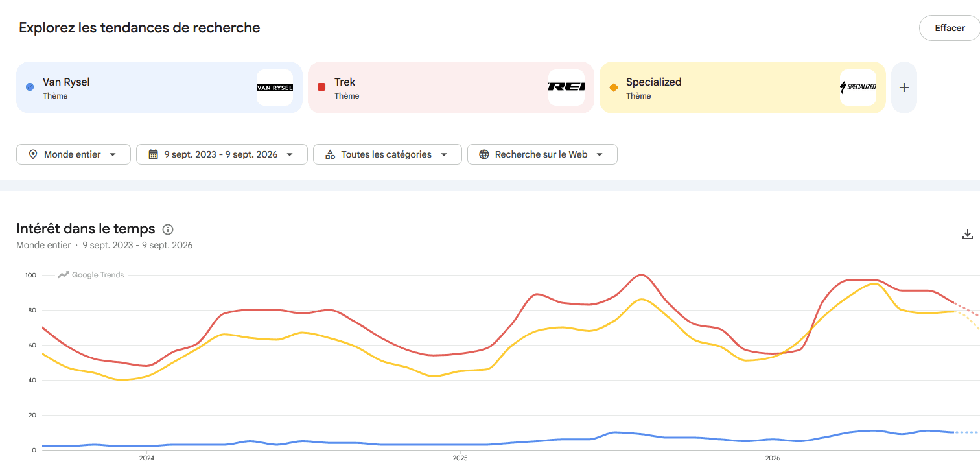Download the interest over time chart data

[x=968, y=234]
